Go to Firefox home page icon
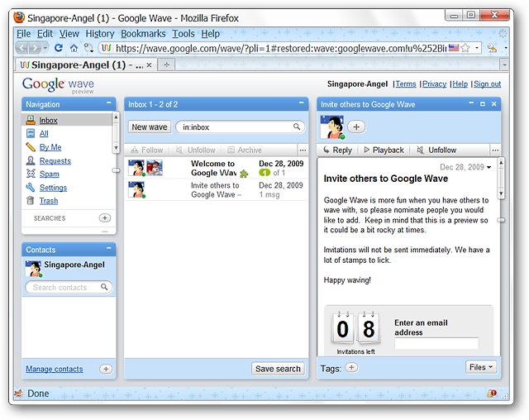Image resolution: width=529 pixels, height=420 pixels. pyautogui.click(x=74, y=48)
